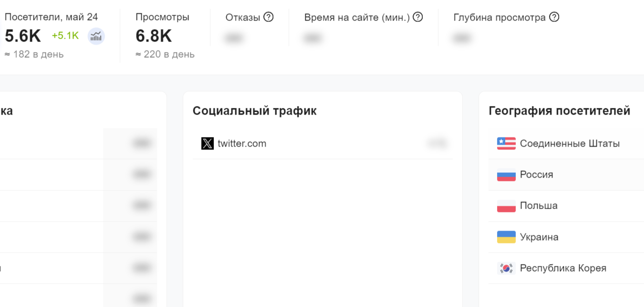Click the 5.6K visitors value
The width and height of the screenshot is (644, 307).
[x=23, y=36]
